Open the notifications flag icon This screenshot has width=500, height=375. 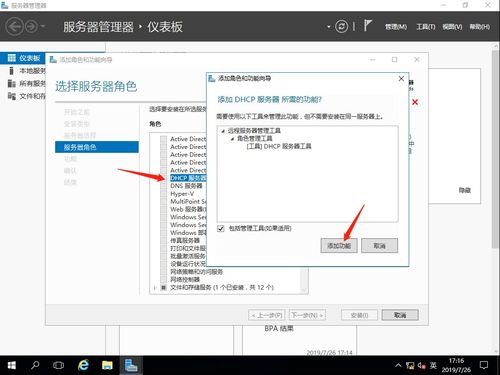tap(367, 26)
